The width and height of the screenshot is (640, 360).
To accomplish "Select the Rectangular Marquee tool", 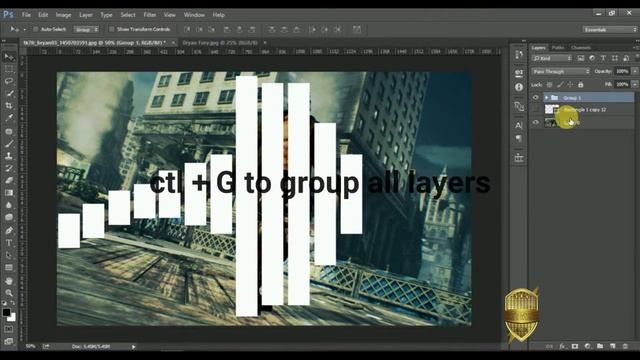I will (x=9, y=69).
